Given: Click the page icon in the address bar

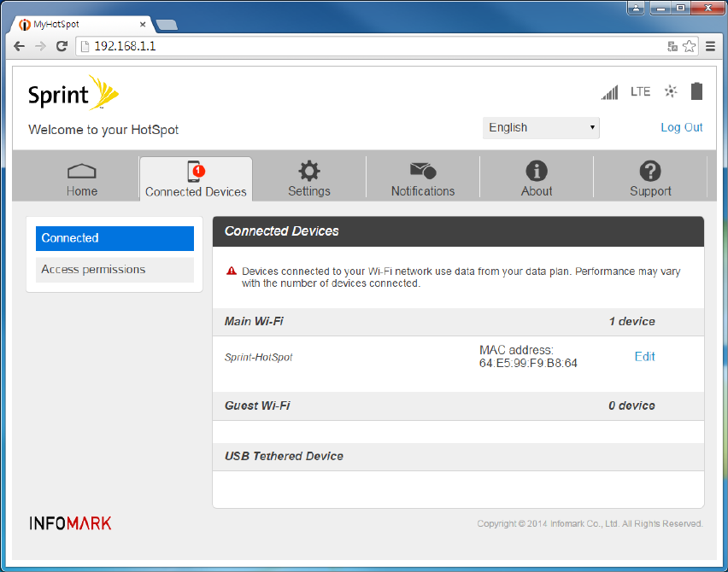Looking at the screenshot, I should [x=85, y=46].
